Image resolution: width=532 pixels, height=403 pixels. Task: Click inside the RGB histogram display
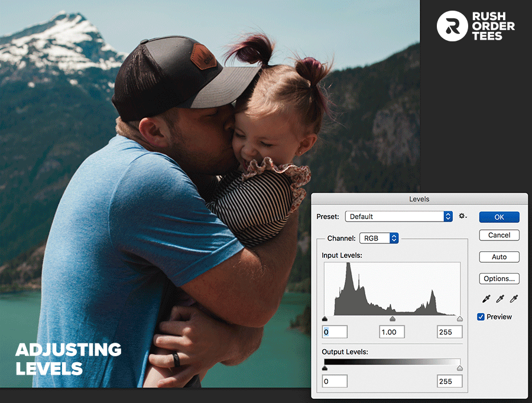click(392, 290)
